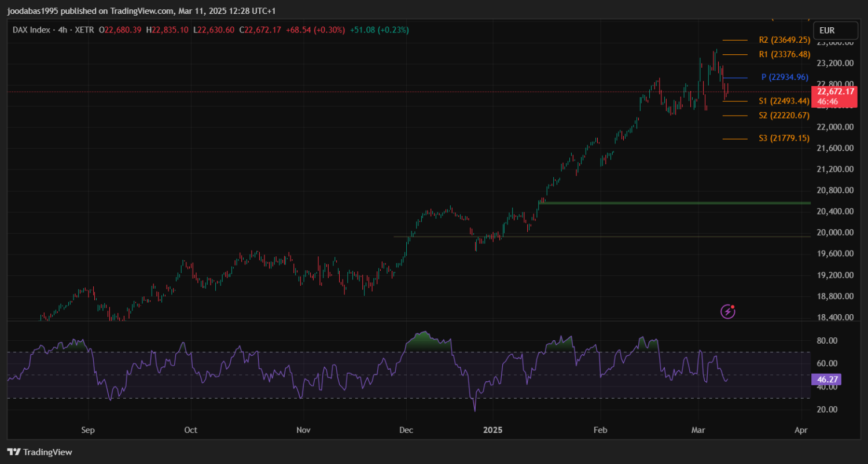
Task: Click the red current price tag 22,672.17
Action: click(x=835, y=92)
